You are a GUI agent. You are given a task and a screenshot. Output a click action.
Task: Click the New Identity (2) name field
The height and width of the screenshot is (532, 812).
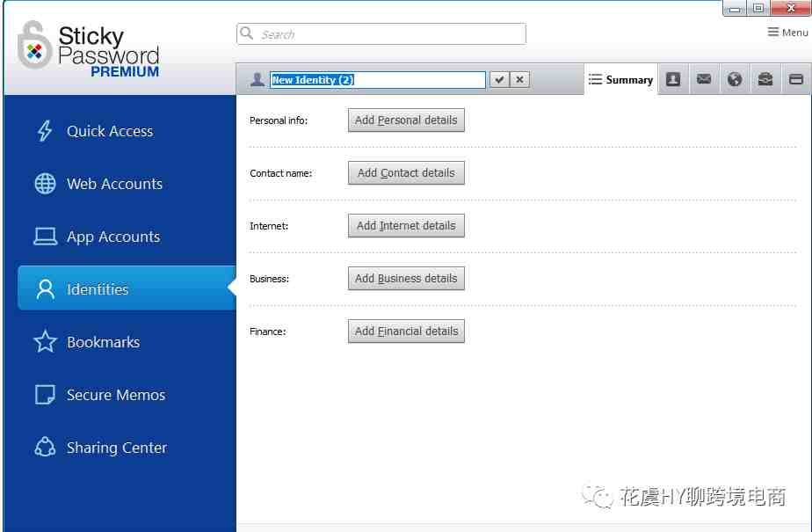(x=378, y=80)
